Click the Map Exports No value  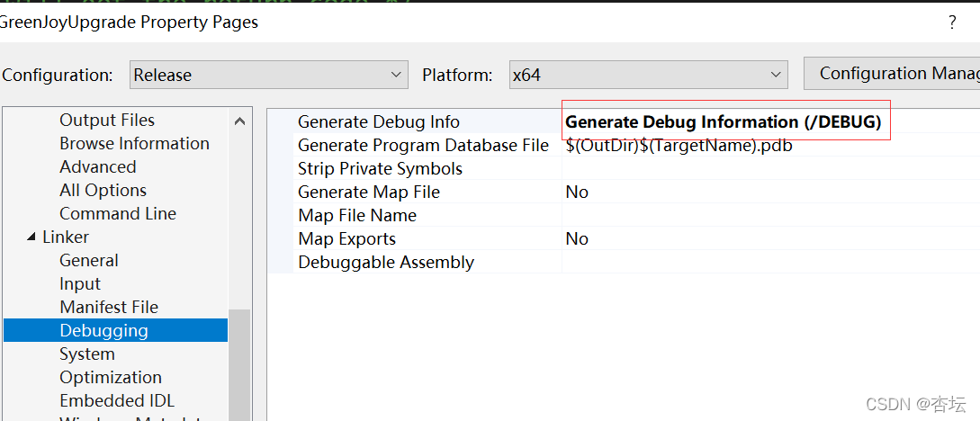coord(577,239)
